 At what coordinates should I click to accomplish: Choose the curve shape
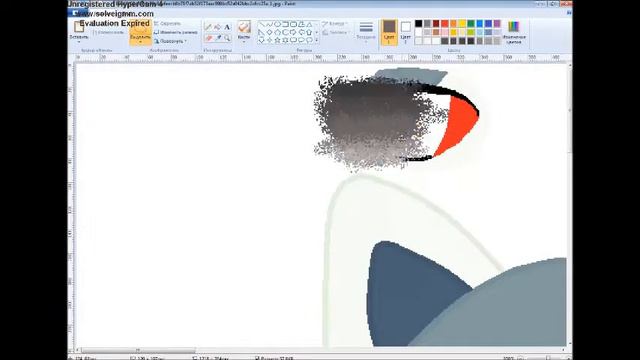click(x=269, y=24)
